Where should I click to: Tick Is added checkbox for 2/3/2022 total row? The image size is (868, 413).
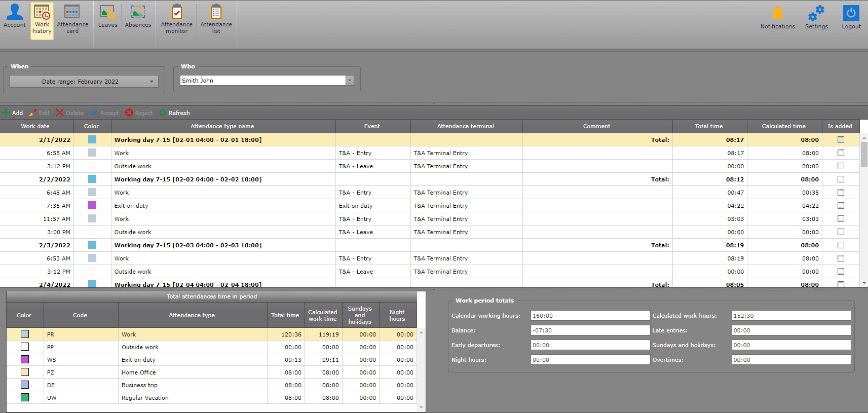tap(841, 245)
